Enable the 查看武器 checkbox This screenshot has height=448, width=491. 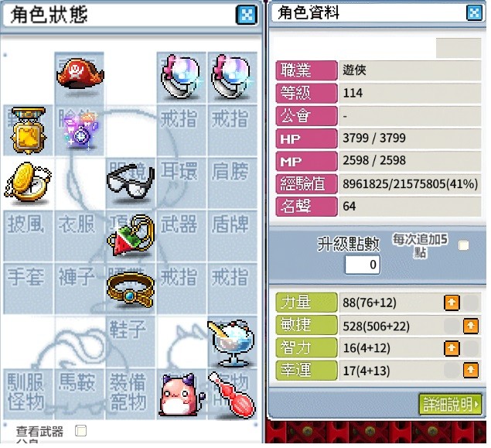pos(80,431)
